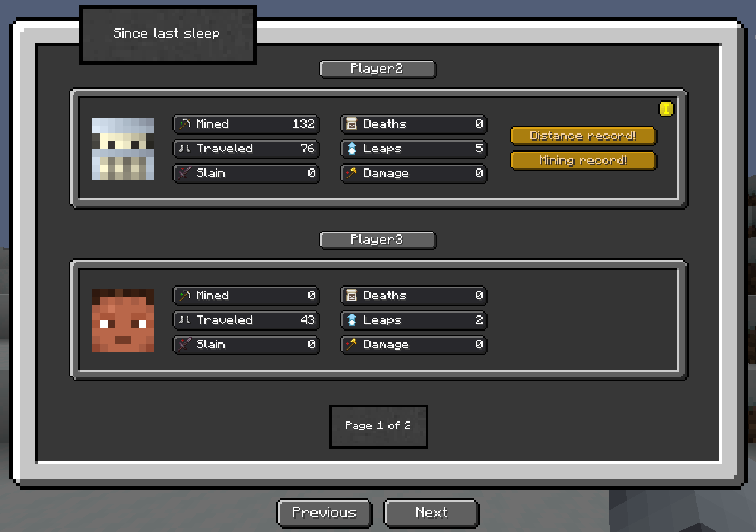The image size is (756, 532).
Task: Click Player2's Damage value 0
Action: (x=479, y=173)
